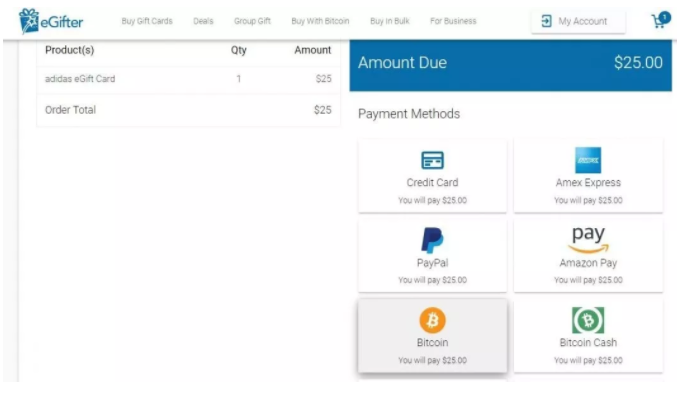This screenshot has height=403, width=677.
Task: Click the Order Total label
Action: pos(70,110)
